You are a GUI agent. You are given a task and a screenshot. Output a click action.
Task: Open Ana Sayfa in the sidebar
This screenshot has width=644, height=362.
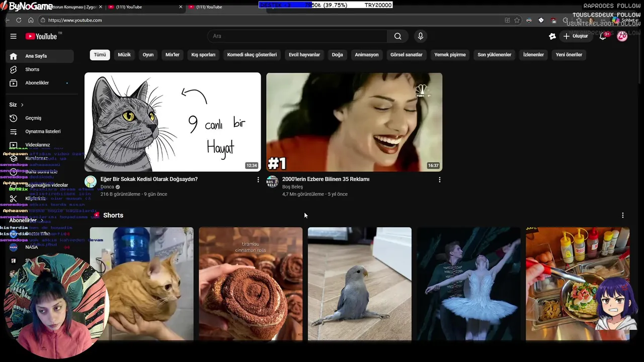(40, 56)
